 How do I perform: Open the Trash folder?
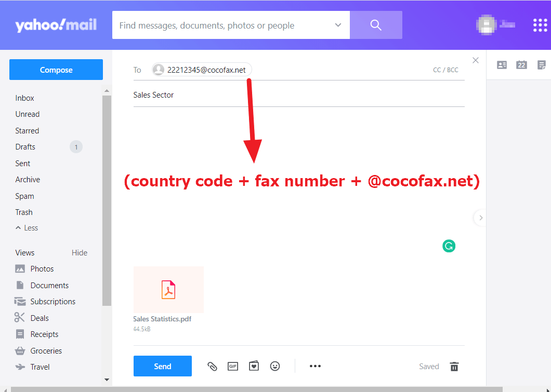24,212
